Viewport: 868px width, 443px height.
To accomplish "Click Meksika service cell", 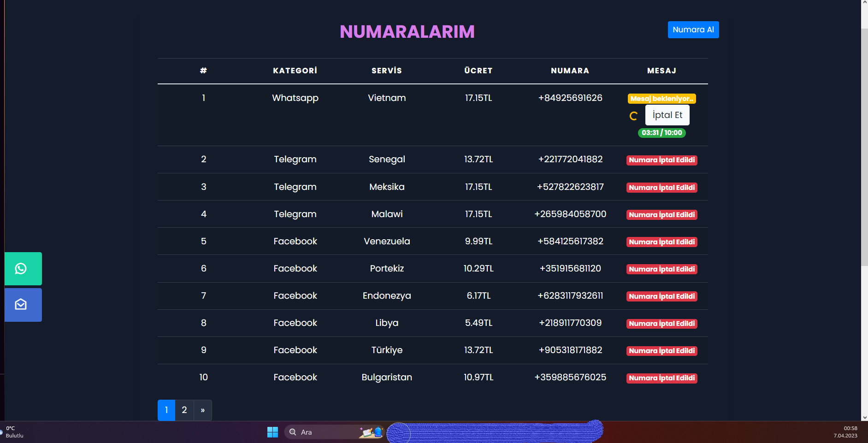I will click(x=387, y=187).
